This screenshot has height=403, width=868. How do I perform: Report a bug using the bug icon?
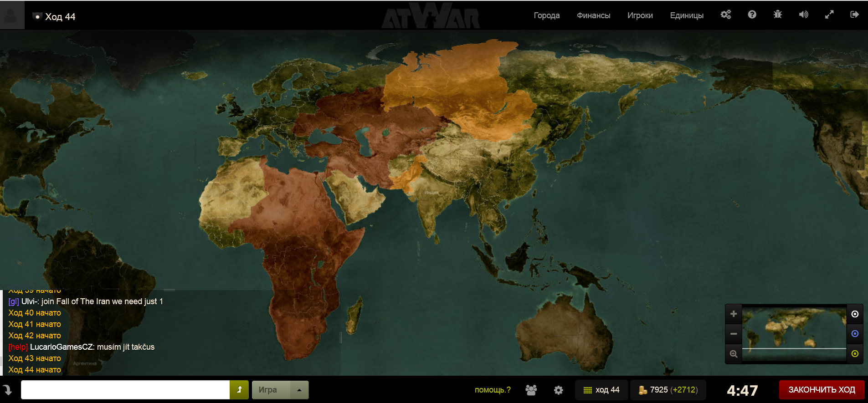pos(778,15)
